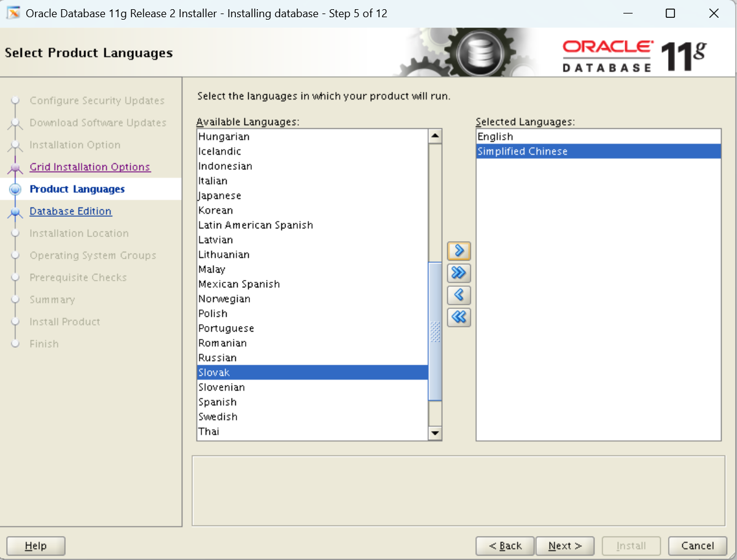Click the Oracle installer title bar icon
The width and height of the screenshot is (737, 560).
12,12
